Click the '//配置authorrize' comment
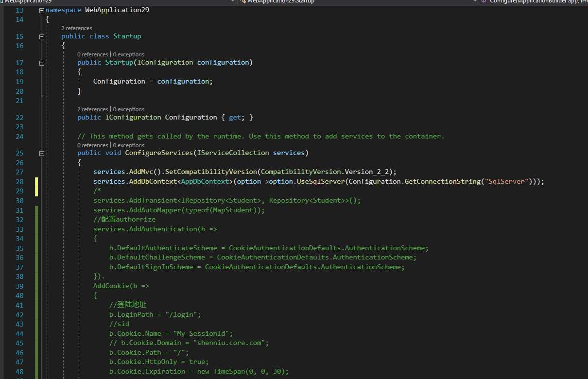 pos(124,220)
